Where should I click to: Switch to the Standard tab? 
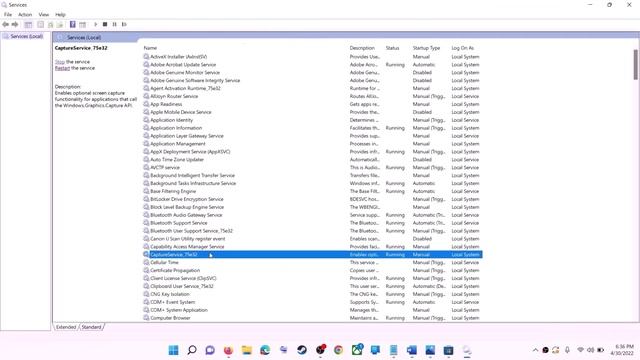[x=91, y=327]
